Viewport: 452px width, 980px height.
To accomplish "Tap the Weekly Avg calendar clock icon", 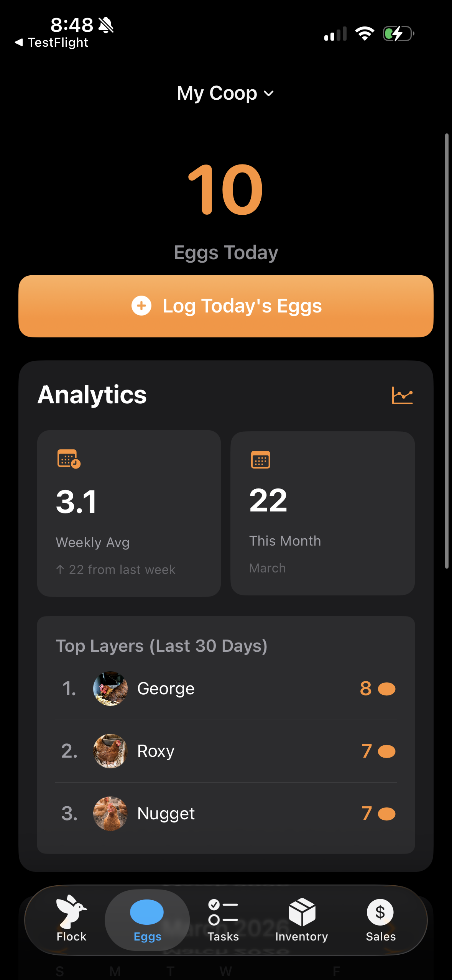I will (69, 459).
